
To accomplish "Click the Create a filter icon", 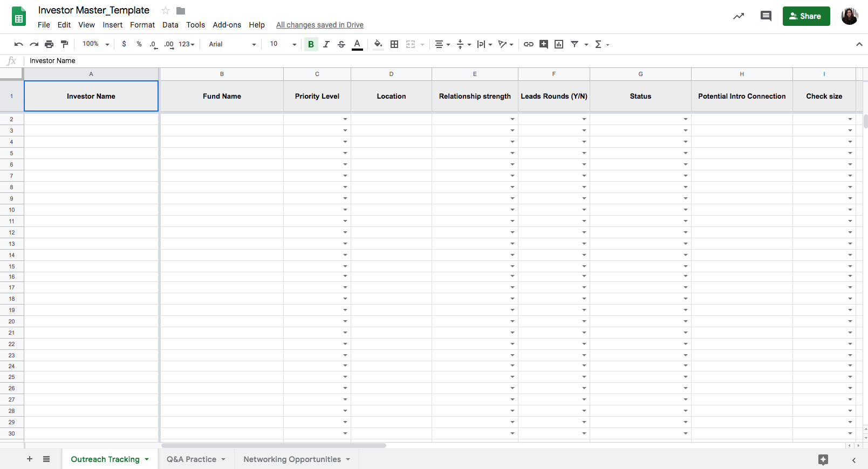I will pos(575,44).
